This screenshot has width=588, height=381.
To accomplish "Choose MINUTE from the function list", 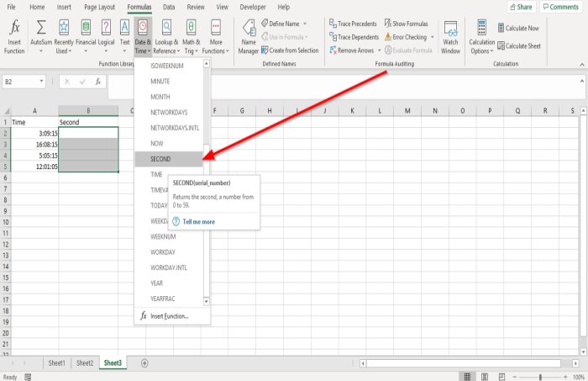I will click(x=169, y=81).
